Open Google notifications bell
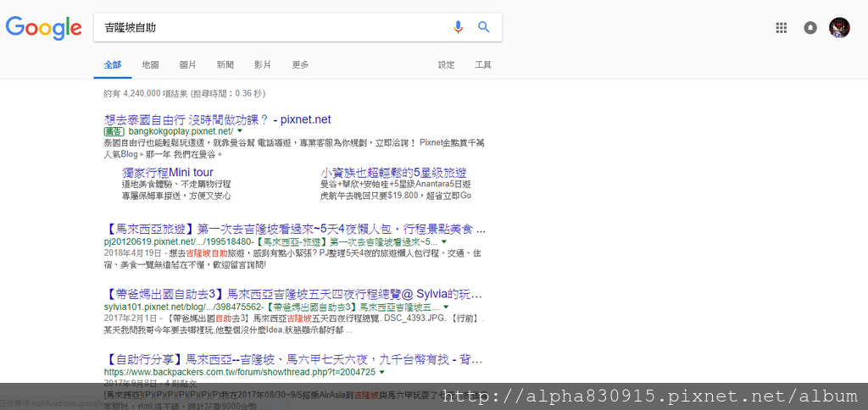Image resolution: width=868 pixels, height=410 pixels. [810, 28]
